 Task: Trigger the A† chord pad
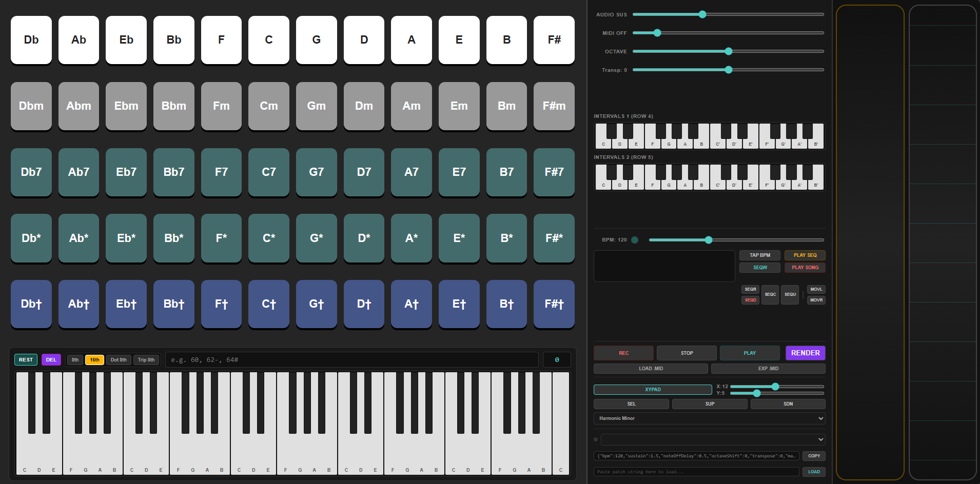[x=411, y=304]
